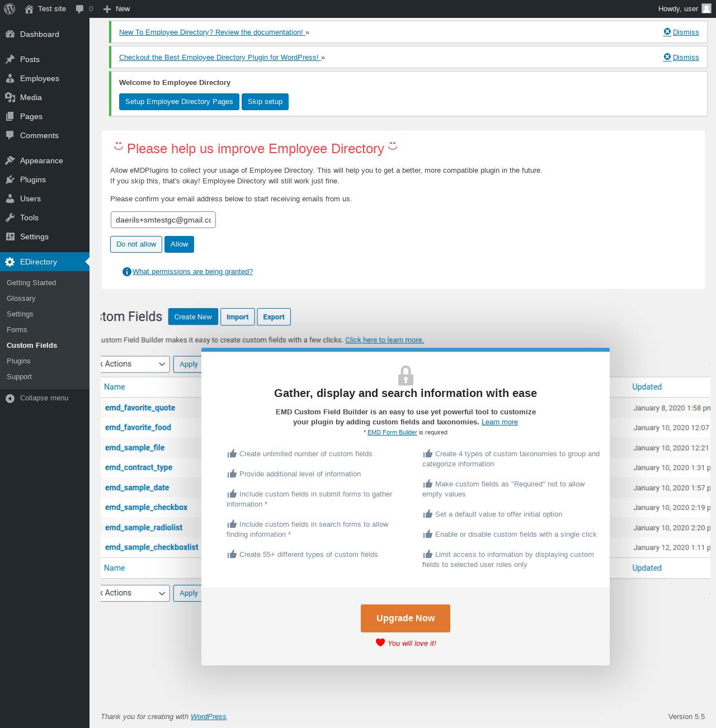
Task: Click the Appearance paintbrush icon
Action: (10, 160)
